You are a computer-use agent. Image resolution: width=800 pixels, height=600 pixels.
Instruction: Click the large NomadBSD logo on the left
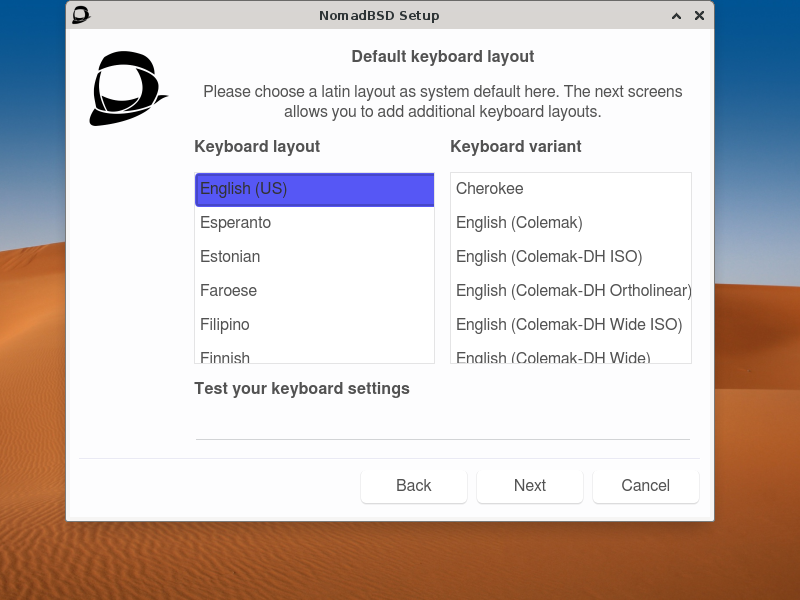[129, 88]
